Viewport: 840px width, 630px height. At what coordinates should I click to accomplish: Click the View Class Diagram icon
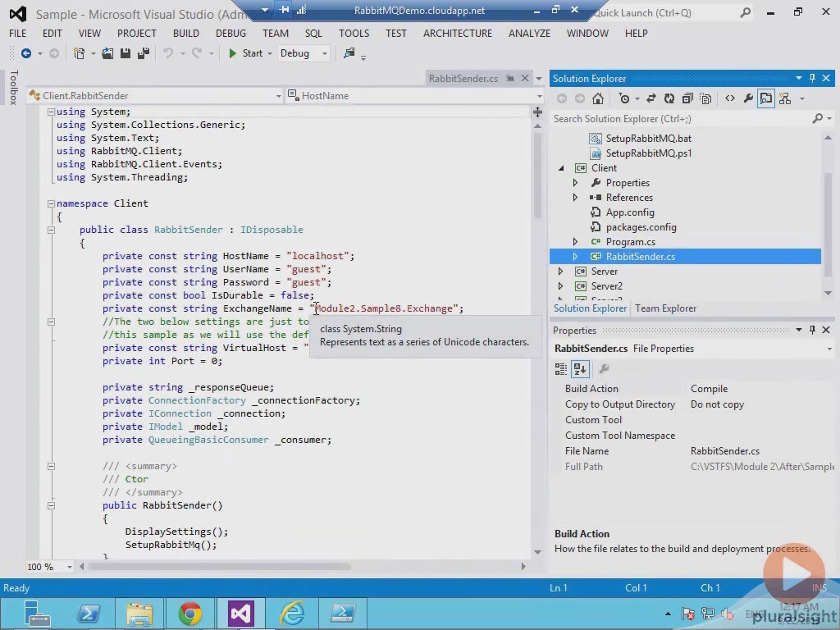coord(785,98)
